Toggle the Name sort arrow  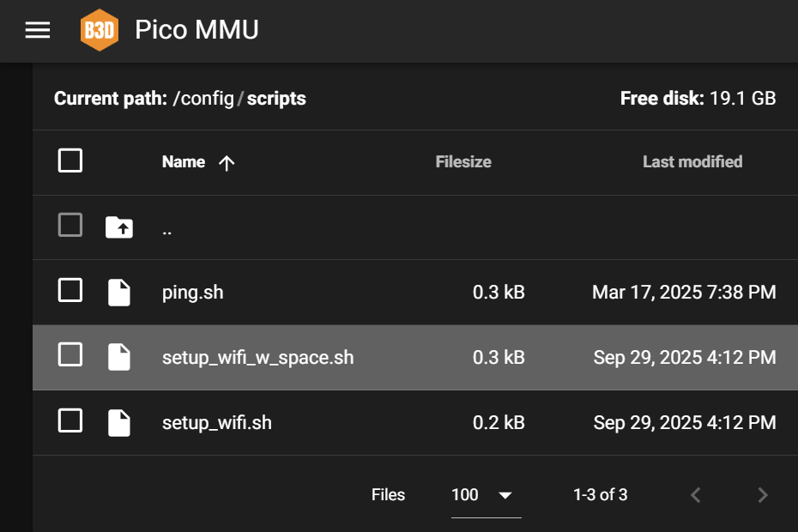pyautogui.click(x=227, y=163)
